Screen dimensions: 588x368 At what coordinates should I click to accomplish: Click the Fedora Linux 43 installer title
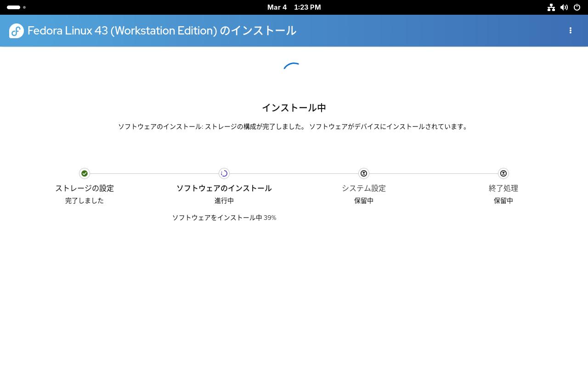[x=162, y=31]
